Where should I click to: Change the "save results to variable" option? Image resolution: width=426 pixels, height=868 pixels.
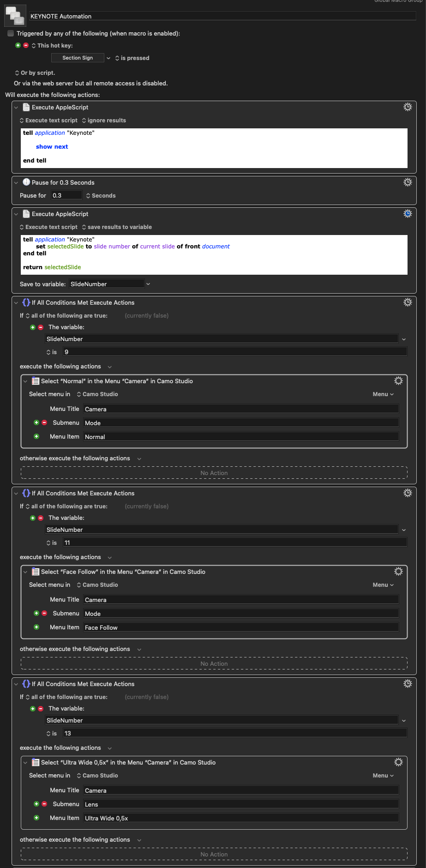(x=117, y=227)
